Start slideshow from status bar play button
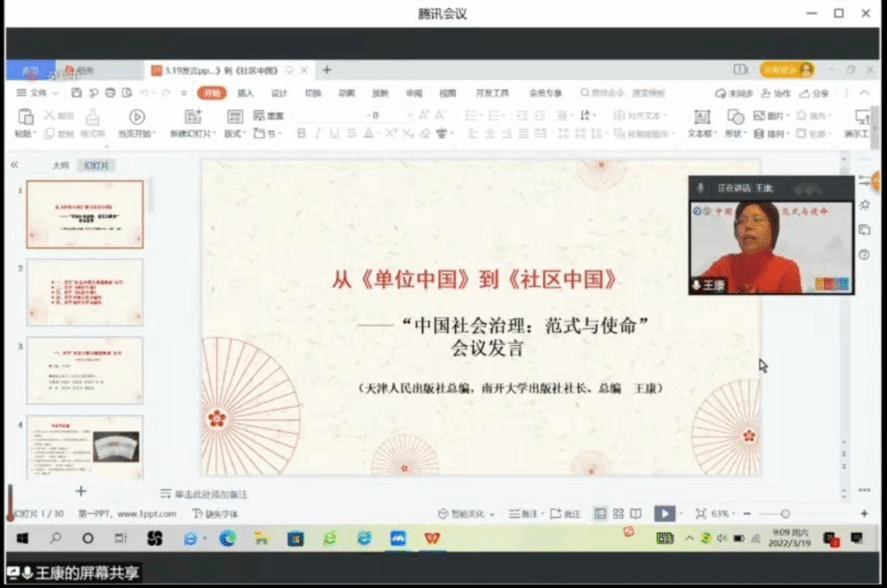Viewport: 887px width, 588px height. point(663,513)
